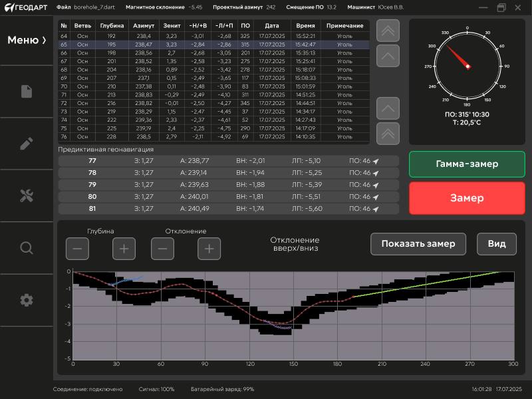The image size is (532, 399).
Task: Click the pencil edit icon in sidebar
Action: (27, 143)
